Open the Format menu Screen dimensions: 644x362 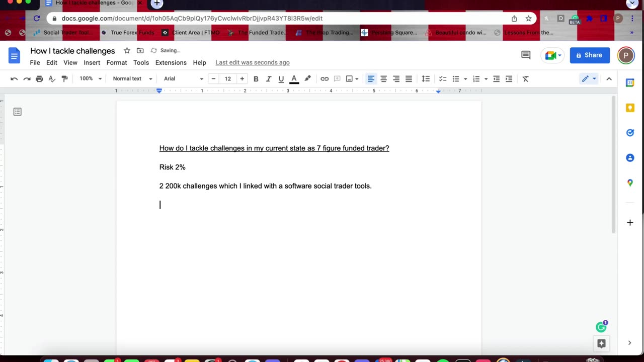click(117, 63)
